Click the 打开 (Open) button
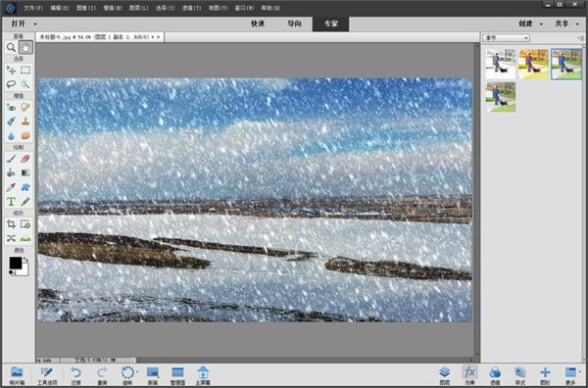The image size is (588, 388). pyautogui.click(x=18, y=24)
